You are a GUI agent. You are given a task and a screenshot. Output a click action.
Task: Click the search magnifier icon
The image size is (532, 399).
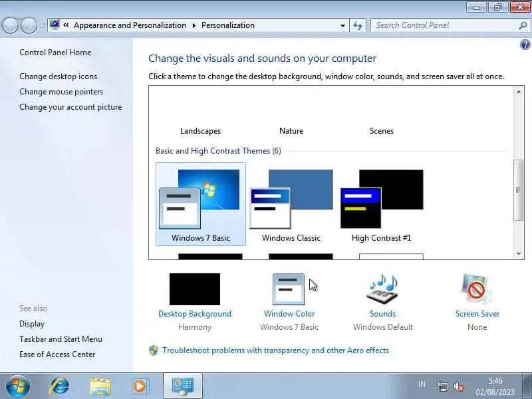(x=523, y=25)
